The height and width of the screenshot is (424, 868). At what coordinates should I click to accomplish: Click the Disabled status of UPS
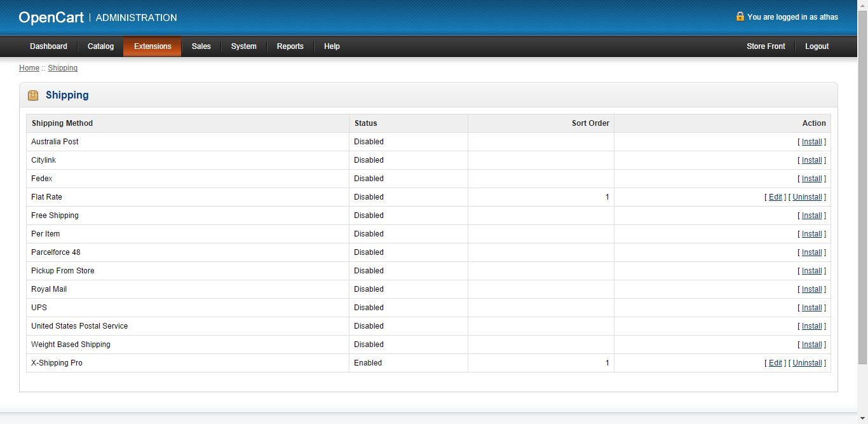[369, 308]
